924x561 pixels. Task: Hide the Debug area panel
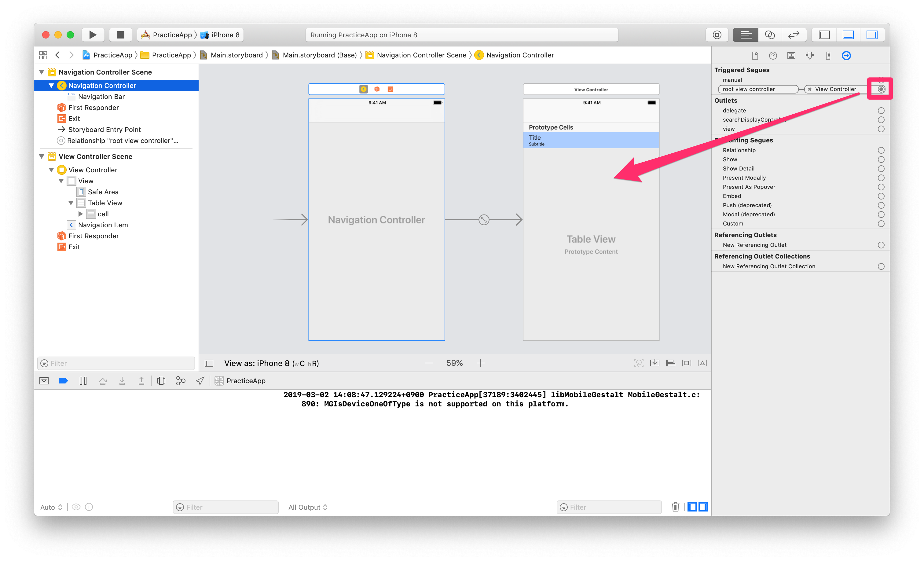pyautogui.click(x=44, y=381)
